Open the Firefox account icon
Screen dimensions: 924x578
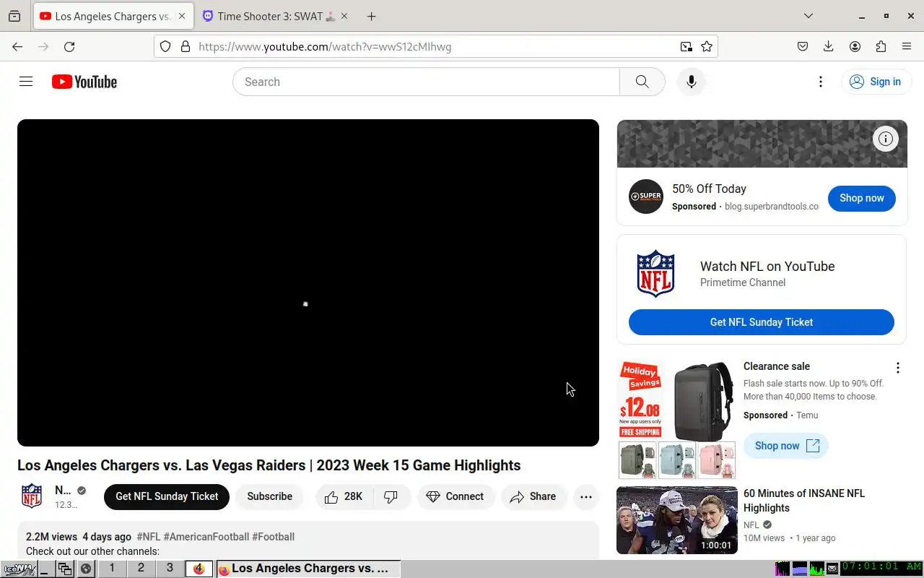855,46
